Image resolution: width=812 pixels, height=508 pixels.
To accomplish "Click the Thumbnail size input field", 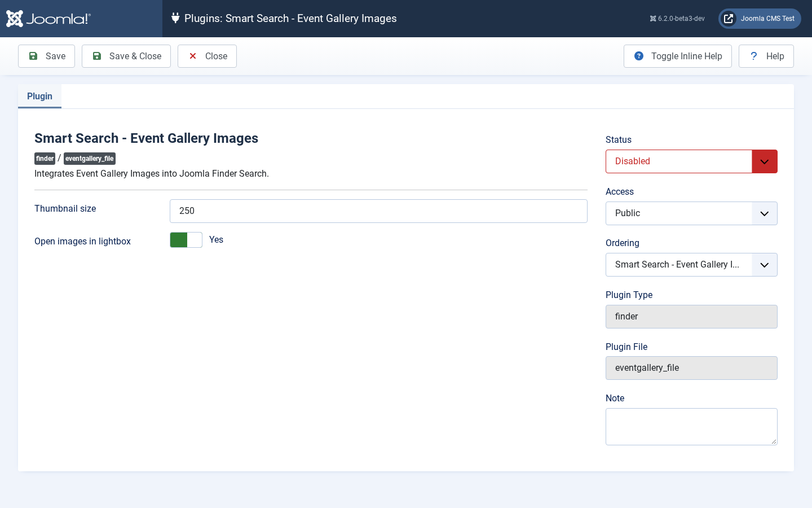I will click(x=378, y=211).
